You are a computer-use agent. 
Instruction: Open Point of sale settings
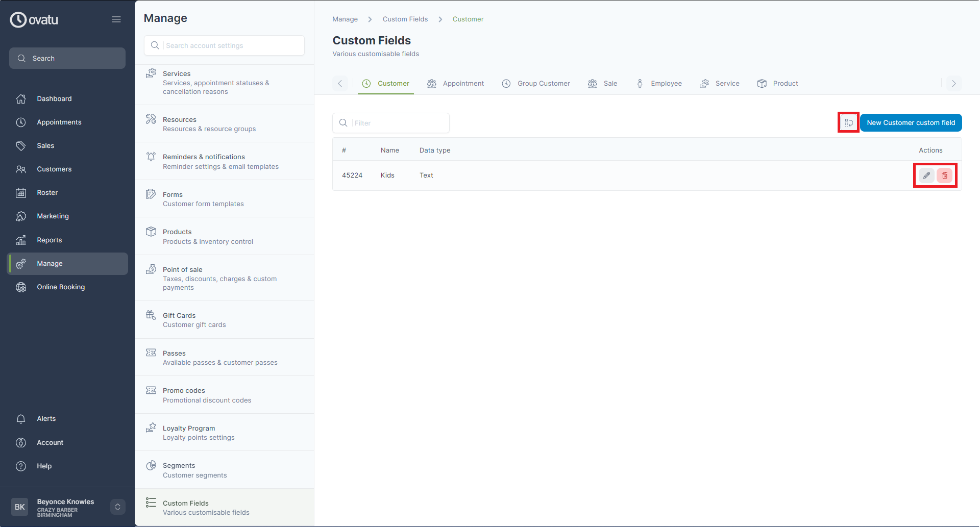(x=224, y=279)
